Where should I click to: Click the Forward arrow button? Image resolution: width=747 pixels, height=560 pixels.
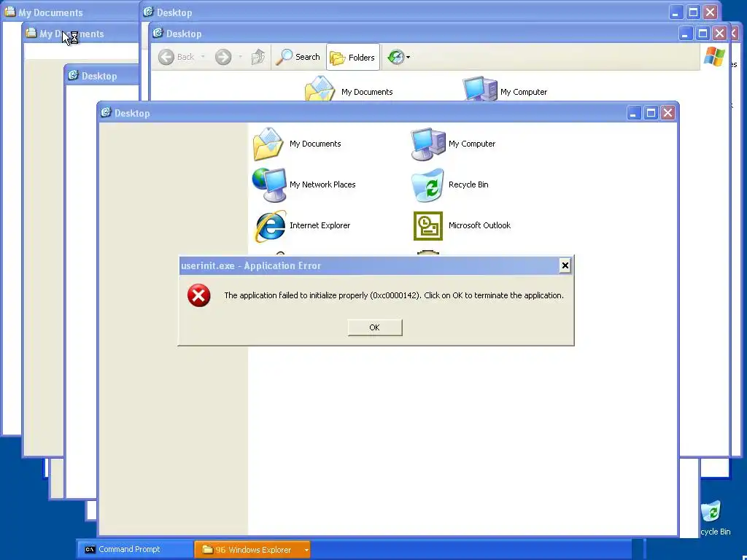pyautogui.click(x=223, y=57)
